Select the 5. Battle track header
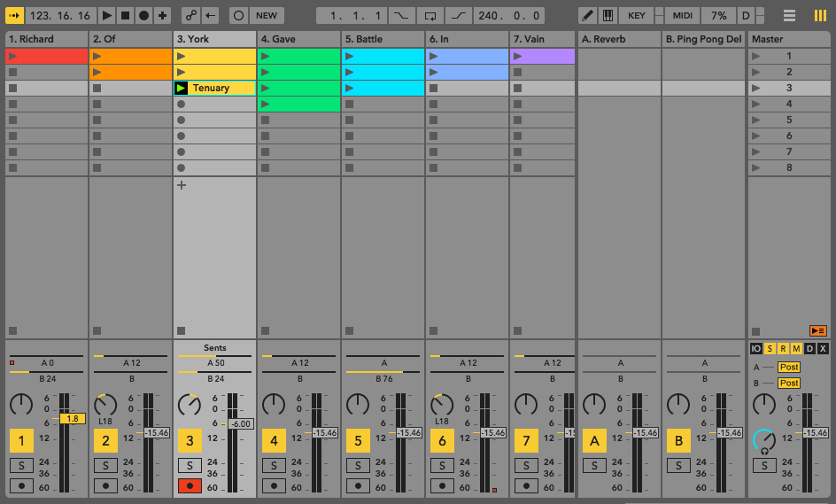 click(x=383, y=39)
